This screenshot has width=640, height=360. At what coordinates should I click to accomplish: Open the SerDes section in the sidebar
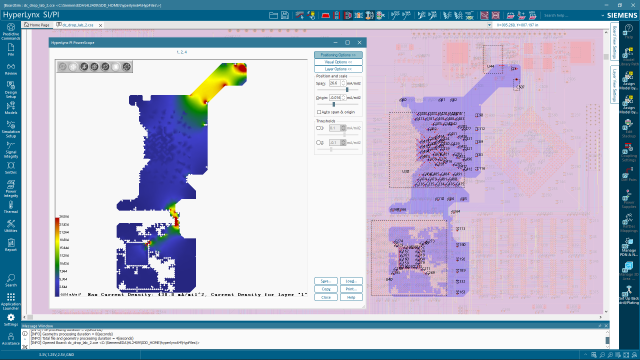[11, 168]
